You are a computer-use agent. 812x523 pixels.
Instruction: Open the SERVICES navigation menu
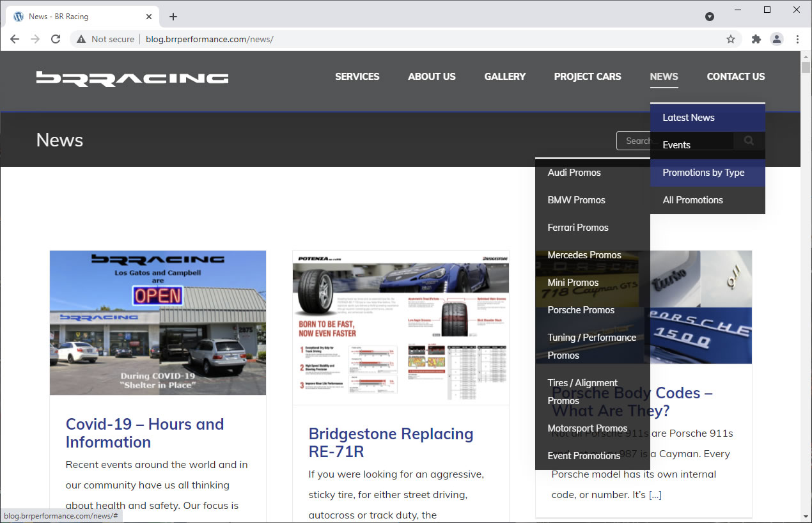point(357,77)
